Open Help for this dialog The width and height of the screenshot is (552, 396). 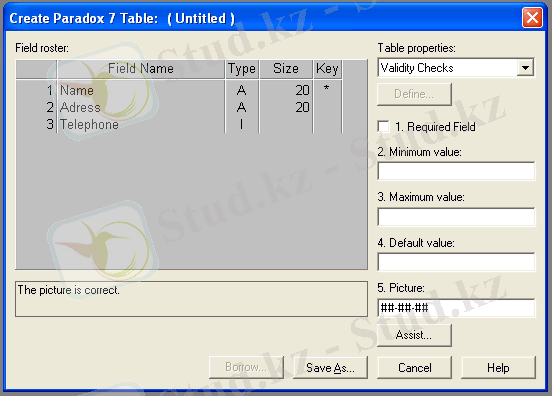498,367
